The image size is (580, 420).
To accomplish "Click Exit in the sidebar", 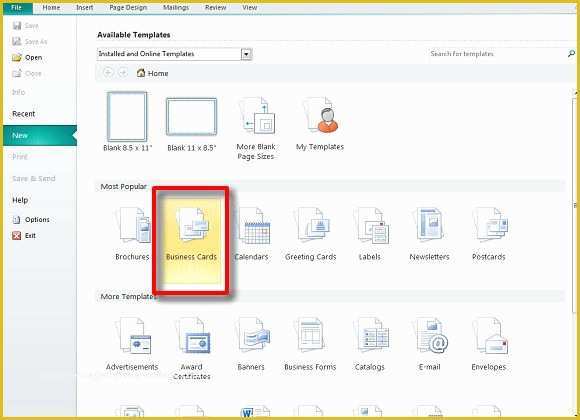I will [24, 235].
